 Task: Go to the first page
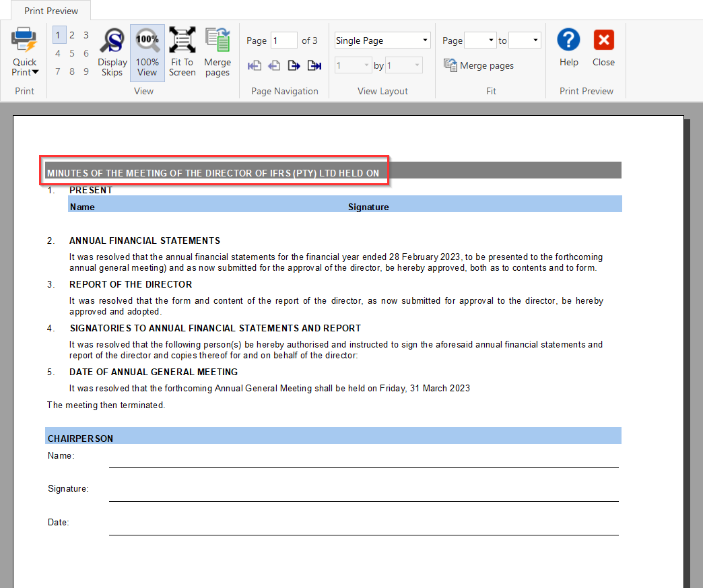coord(255,65)
